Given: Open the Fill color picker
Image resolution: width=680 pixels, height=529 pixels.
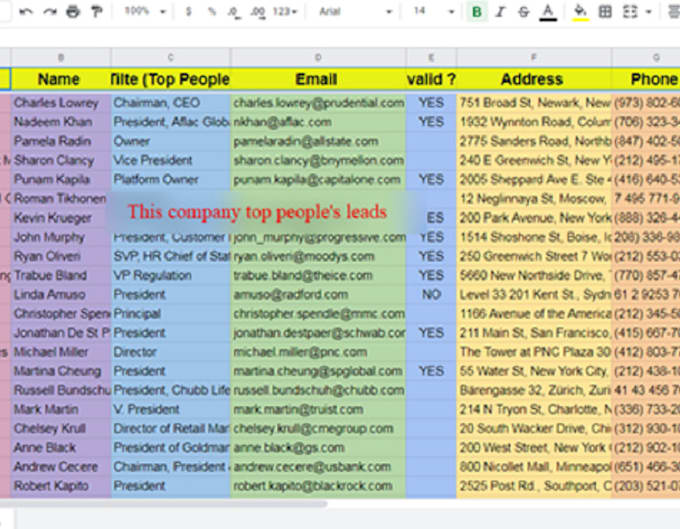Looking at the screenshot, I should click(580, 12).
